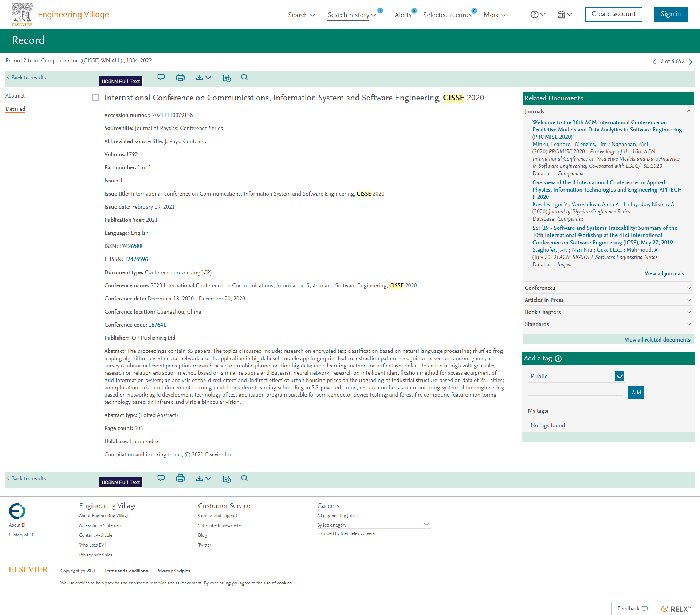
Task: Expand the top download options chevron
Action: click(208, 78)
